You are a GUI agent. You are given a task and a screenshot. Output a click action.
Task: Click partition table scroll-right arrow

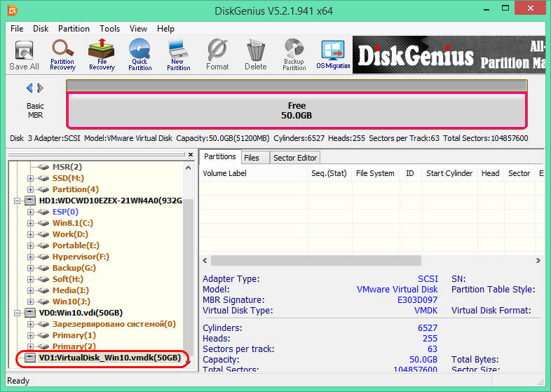pyautogui.click(x=538, y=260)
